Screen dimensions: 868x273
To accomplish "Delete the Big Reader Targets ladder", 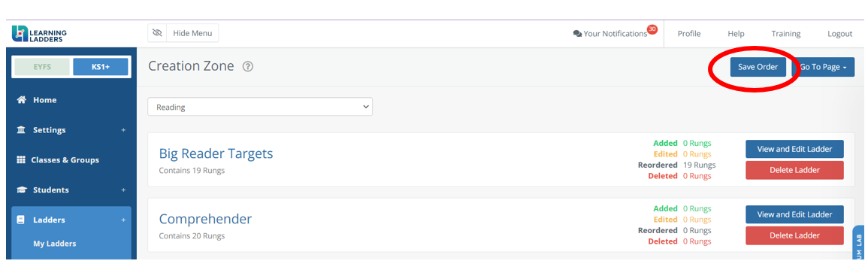I will pyautogui.click(x=794, y=170).
